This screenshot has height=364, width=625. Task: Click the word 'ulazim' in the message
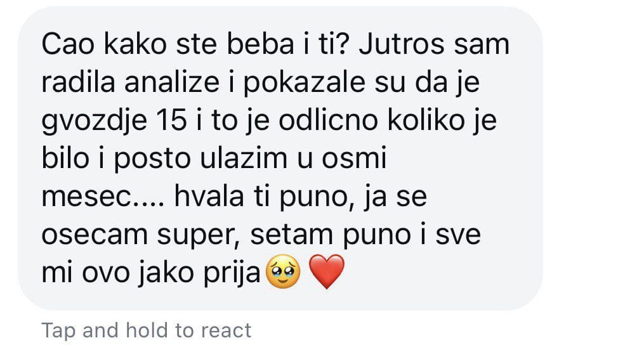point(244,159)
